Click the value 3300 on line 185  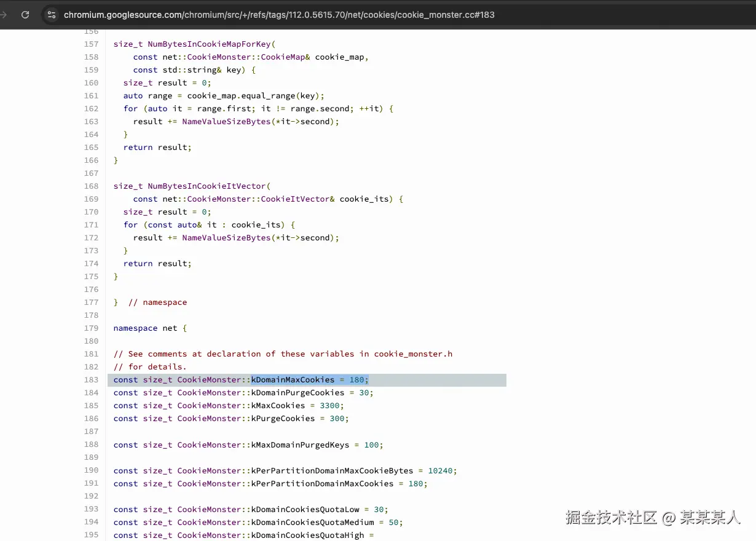tap(329, 406)
